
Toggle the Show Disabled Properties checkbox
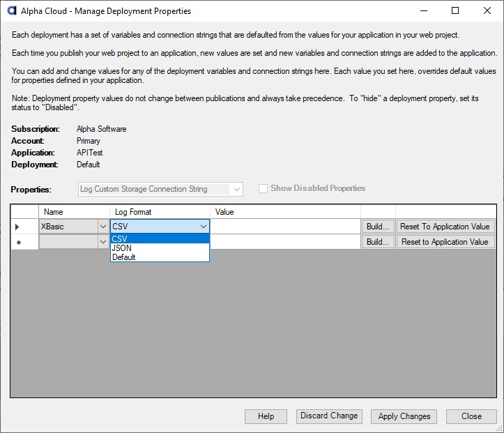pyautogui.click(x=263, y=188)
